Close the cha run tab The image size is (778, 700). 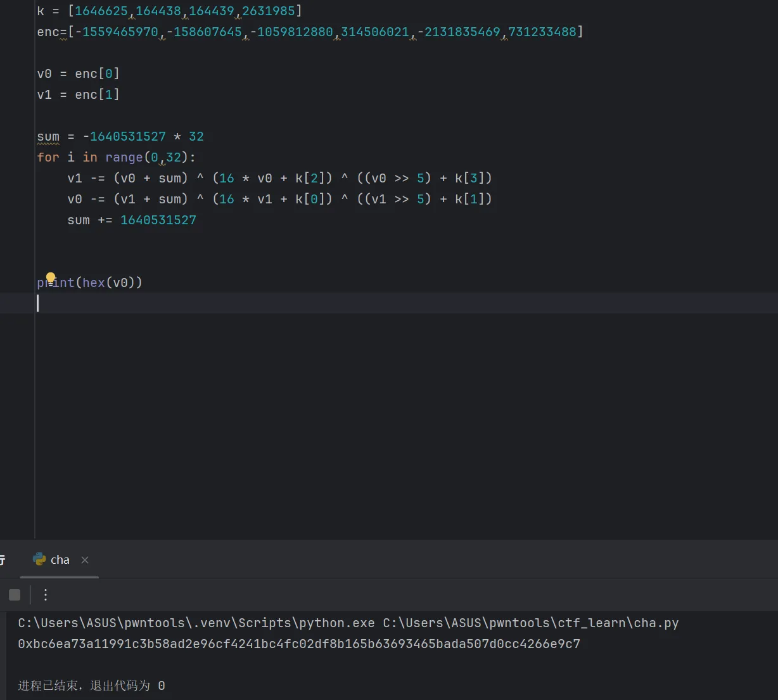pyautogui.click(x=85, y=560)
